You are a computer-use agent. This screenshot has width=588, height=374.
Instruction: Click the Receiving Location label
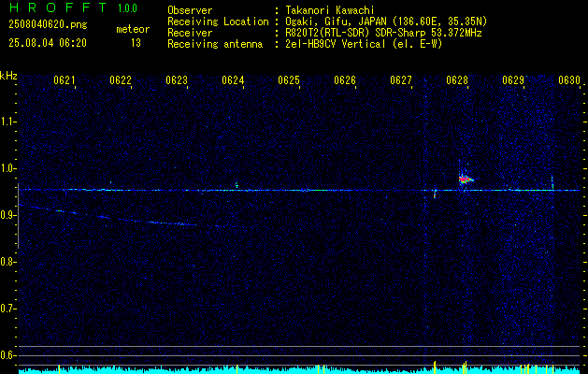click(x=218, y=22)
